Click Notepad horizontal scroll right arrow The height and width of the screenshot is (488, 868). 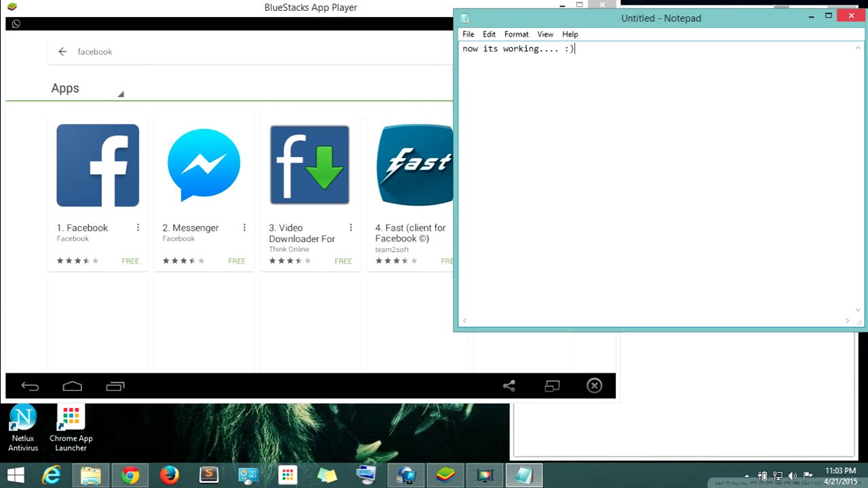tap(847, 321)
